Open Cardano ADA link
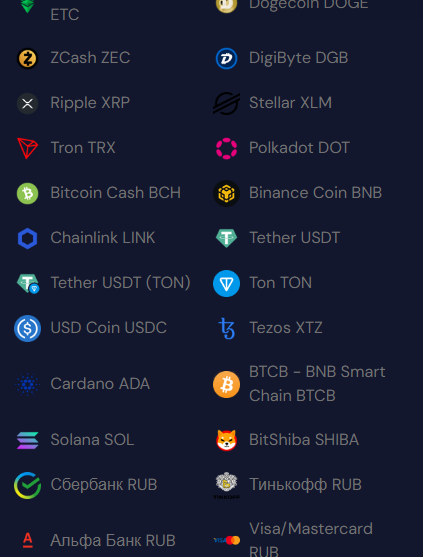 83,384
